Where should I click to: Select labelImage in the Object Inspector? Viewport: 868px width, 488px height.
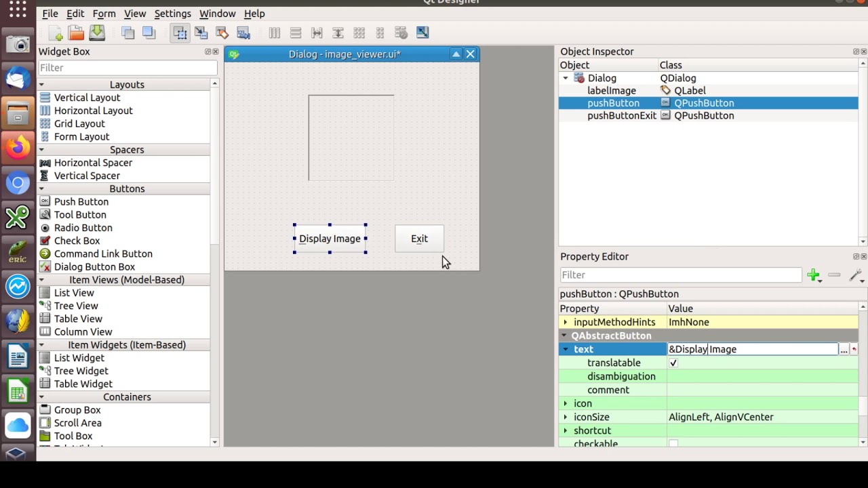[612, 91]
